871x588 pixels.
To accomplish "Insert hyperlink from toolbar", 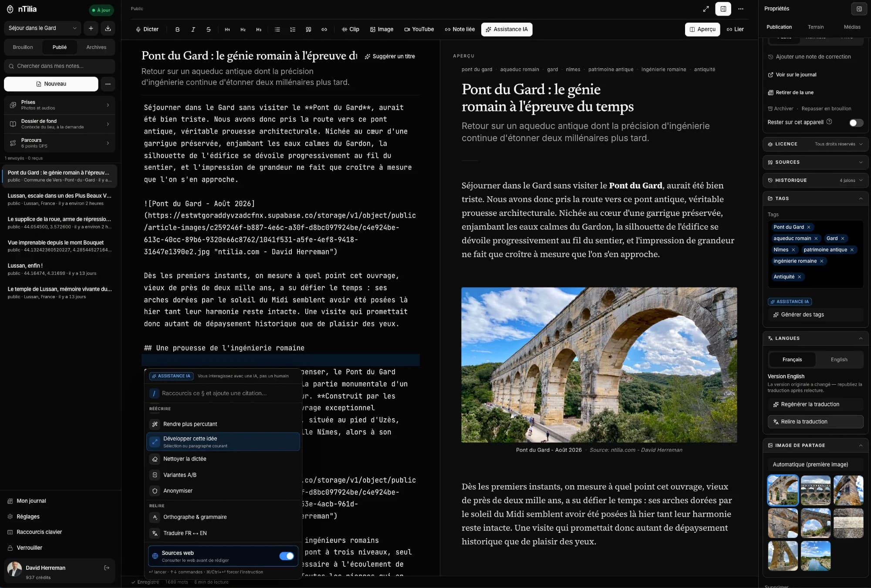I will point(324,29).
